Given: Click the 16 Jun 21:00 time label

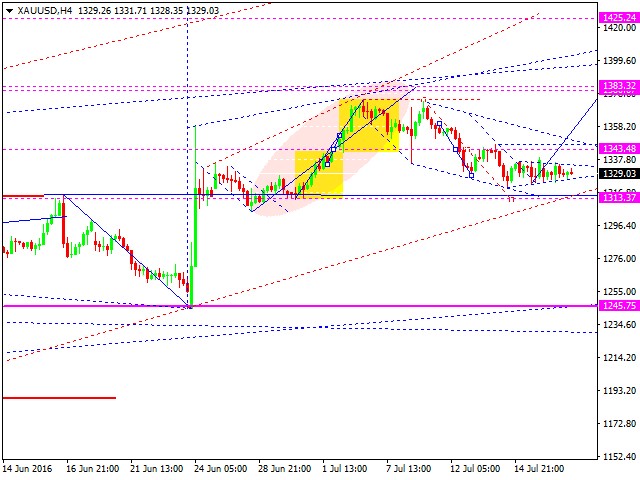Looking at the screenshot, I should pyautogui.click(x=92, y=469).
